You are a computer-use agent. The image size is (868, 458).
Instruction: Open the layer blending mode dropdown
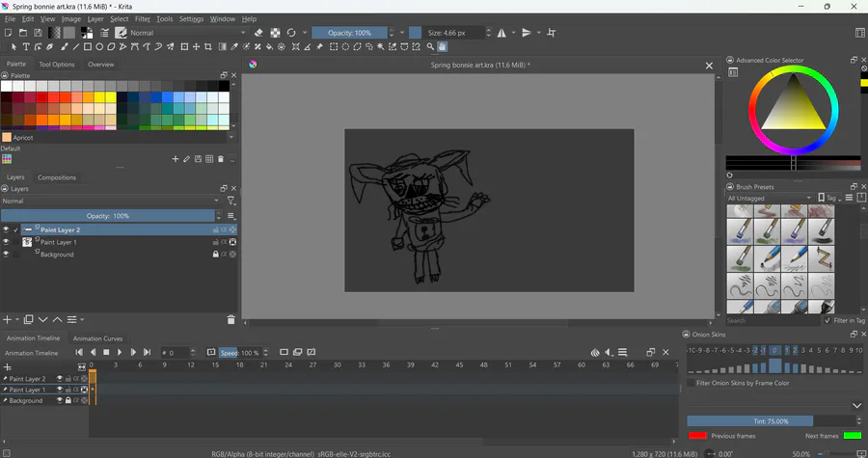(111, 201)
